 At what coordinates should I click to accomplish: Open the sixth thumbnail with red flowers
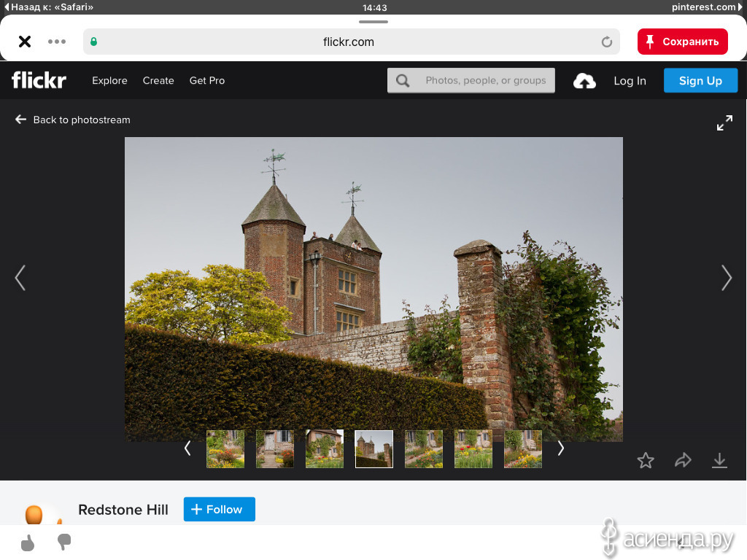pyautogui.click(x=473, y=449)
